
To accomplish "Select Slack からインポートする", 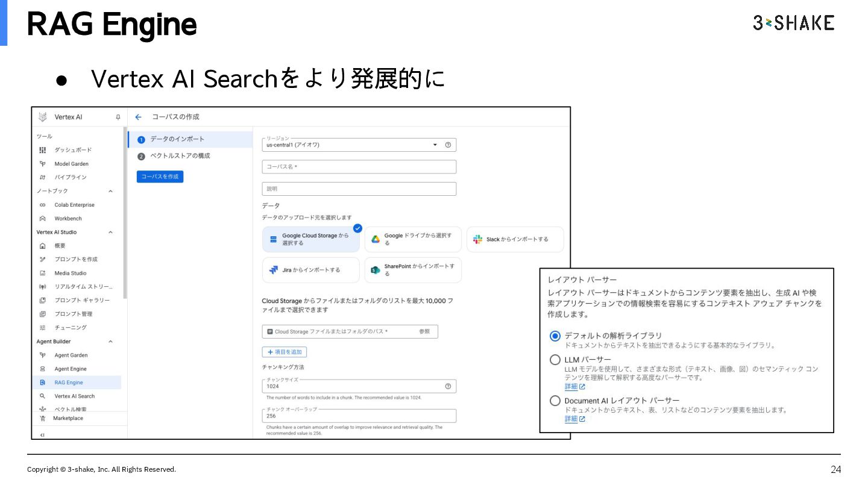I will pyautogui.click(x=515, y=239).
